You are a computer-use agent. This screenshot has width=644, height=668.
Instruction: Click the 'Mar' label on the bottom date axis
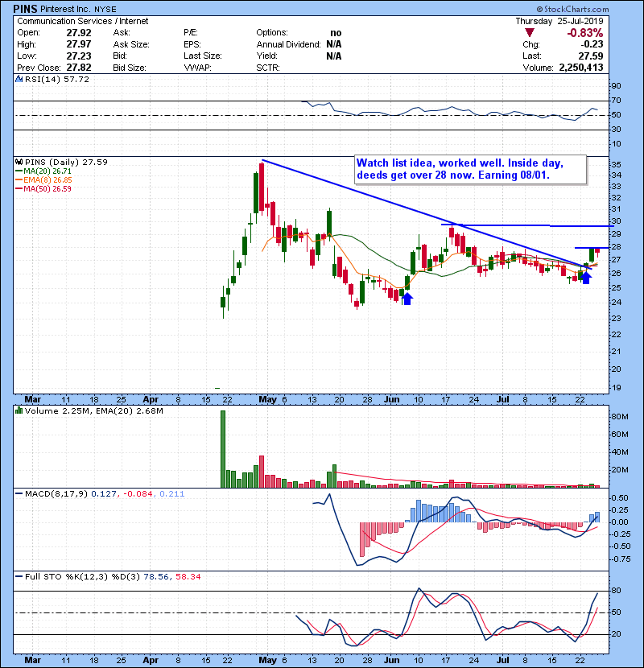click(x=33, y=660)
